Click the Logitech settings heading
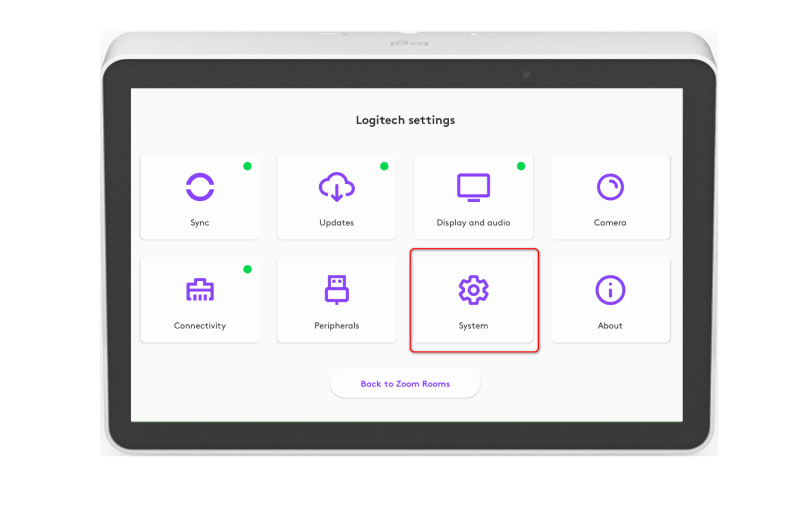The image size is (812, 509). pos(405,120)
